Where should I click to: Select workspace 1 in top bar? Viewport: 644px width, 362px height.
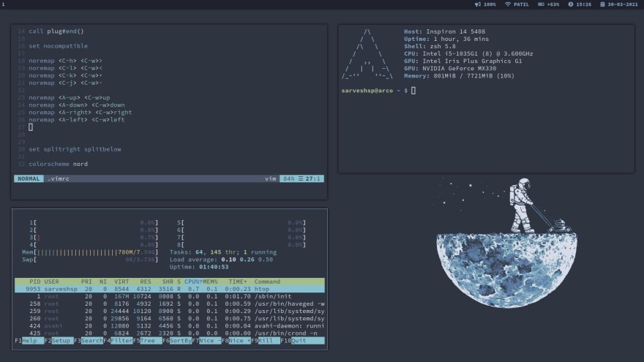click(x=3, y=4)
